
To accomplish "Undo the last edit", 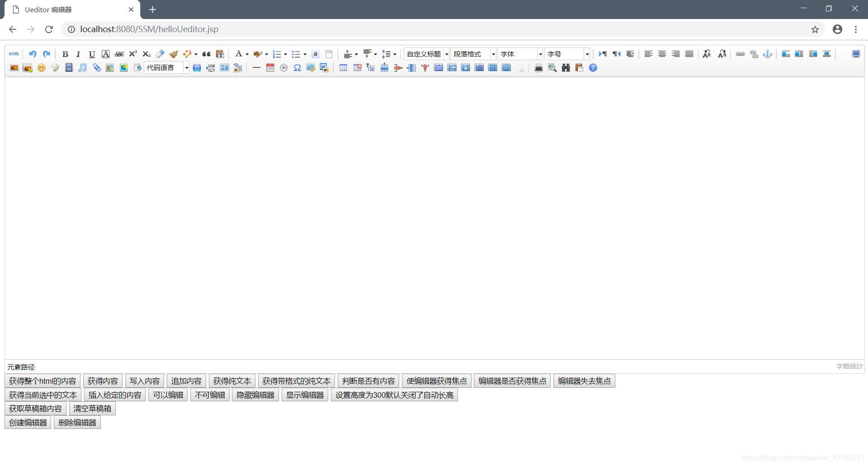I will pos(33,54).
